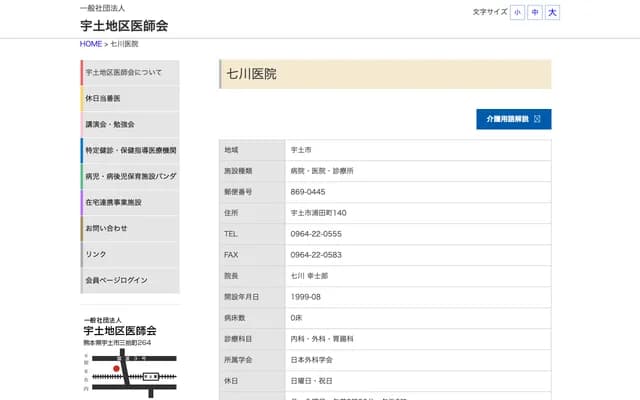Open 宇土地区医師会について menu item
The image size is (640, 400).
tap(130, 73)
